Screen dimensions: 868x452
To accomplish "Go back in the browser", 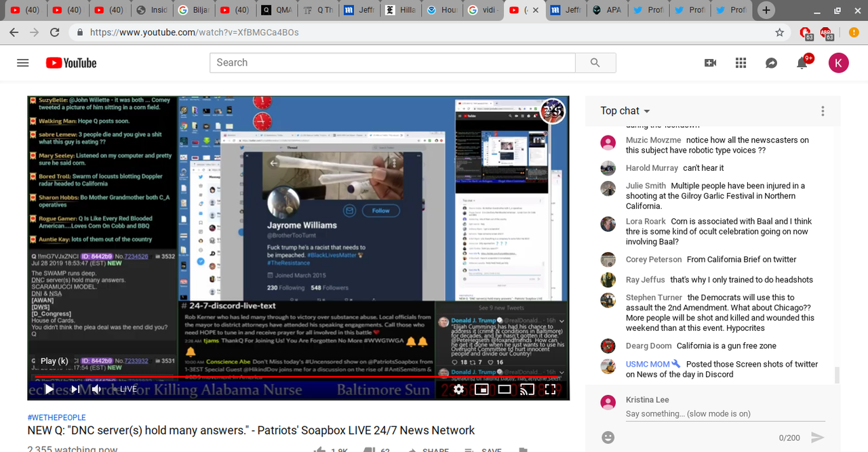I will pos(14,33).
